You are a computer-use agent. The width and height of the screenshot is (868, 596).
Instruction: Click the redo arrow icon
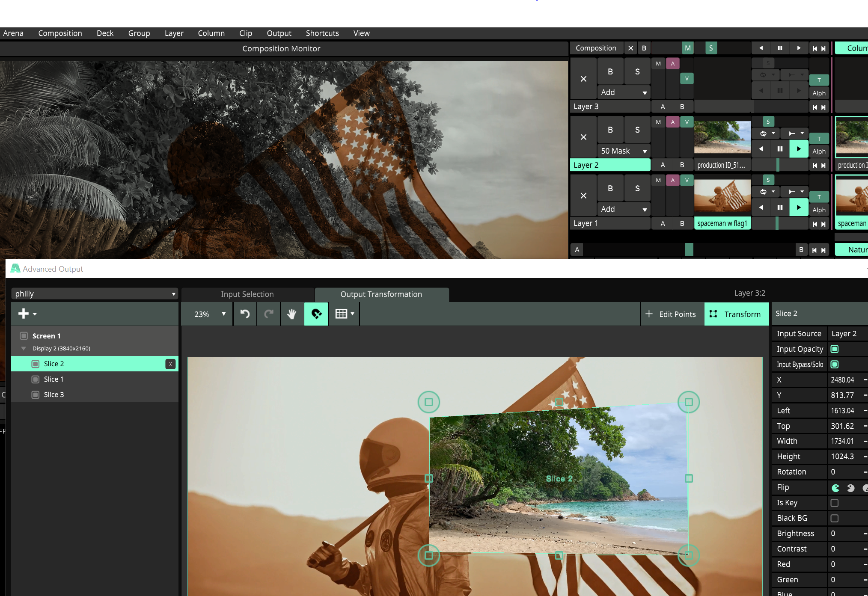269,314
